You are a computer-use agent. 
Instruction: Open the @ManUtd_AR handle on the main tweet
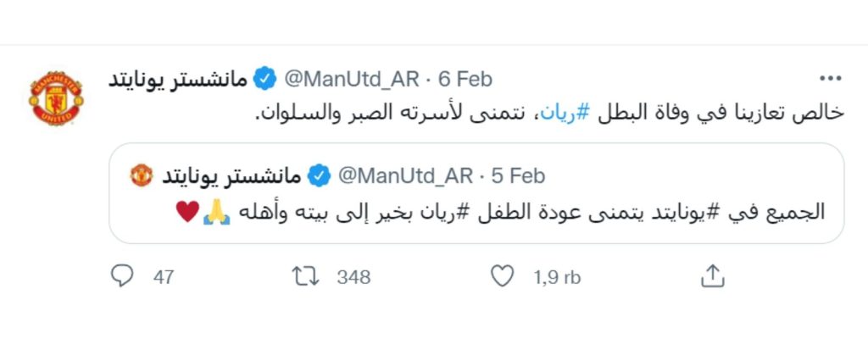click(352, 79)
